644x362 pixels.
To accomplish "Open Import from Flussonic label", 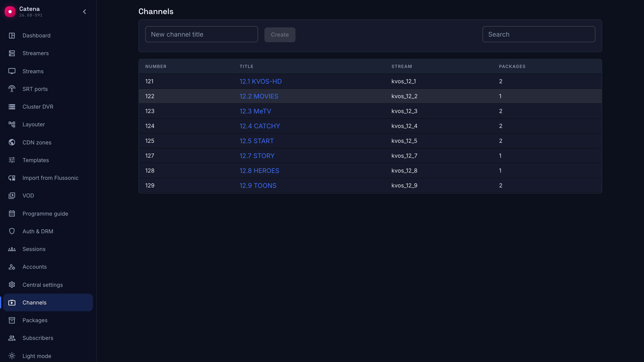I will tap(51, 178).
